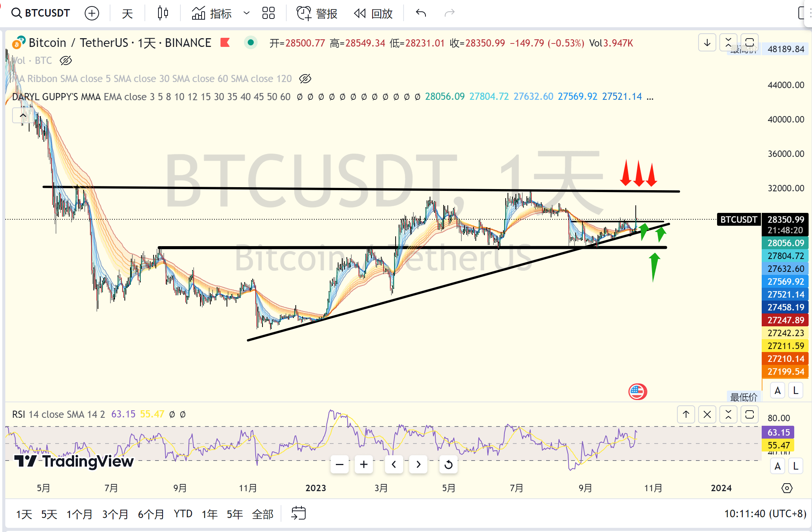Viewport: 812px width, 532px height.
Task: Change the 天 chart interval
Action: 127,13
